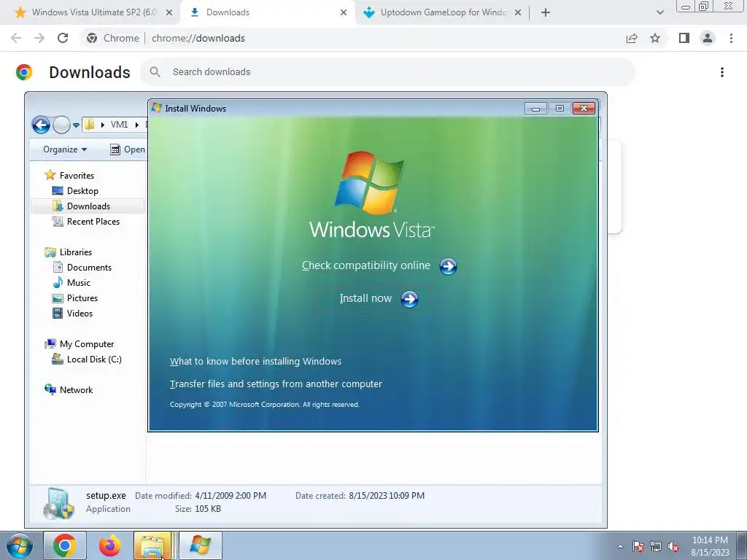The height and width of the screenshot is (560, 747).
Task: Click Chrome icon in the taskbar
Action: [x=65, y=545]
